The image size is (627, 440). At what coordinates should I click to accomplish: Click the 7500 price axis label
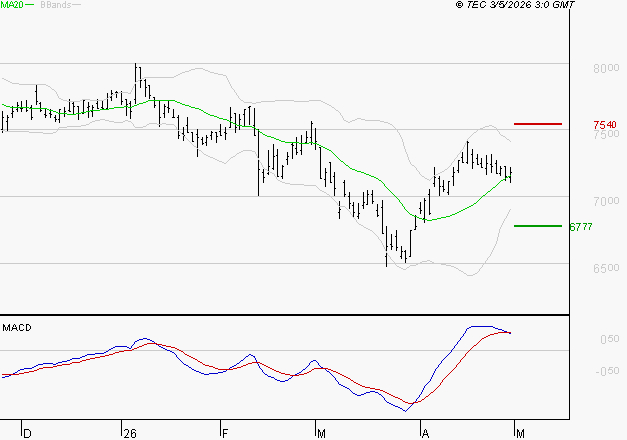tap(606, 134)
